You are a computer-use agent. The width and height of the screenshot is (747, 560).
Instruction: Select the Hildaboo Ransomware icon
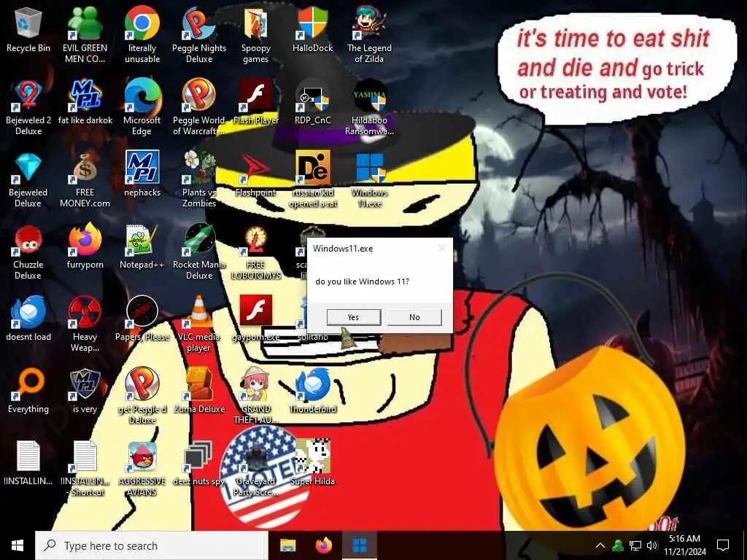(369, 108)
